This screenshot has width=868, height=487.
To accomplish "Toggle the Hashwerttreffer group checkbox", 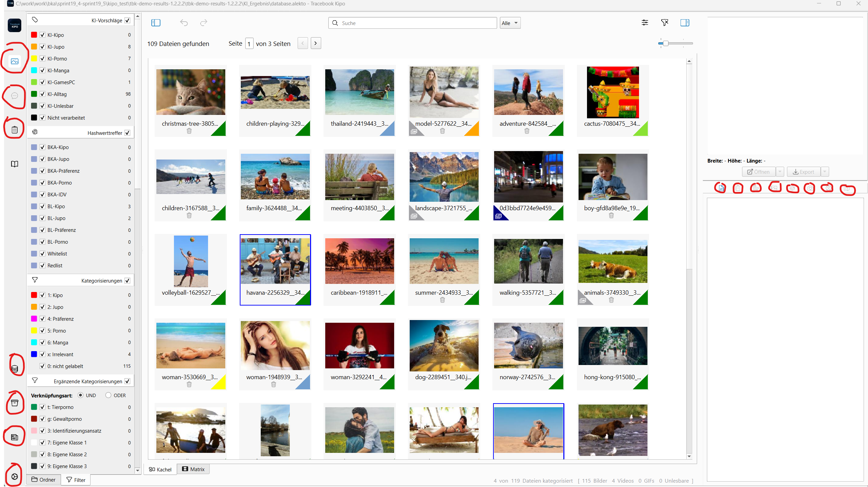I will [x=127, y=133].
